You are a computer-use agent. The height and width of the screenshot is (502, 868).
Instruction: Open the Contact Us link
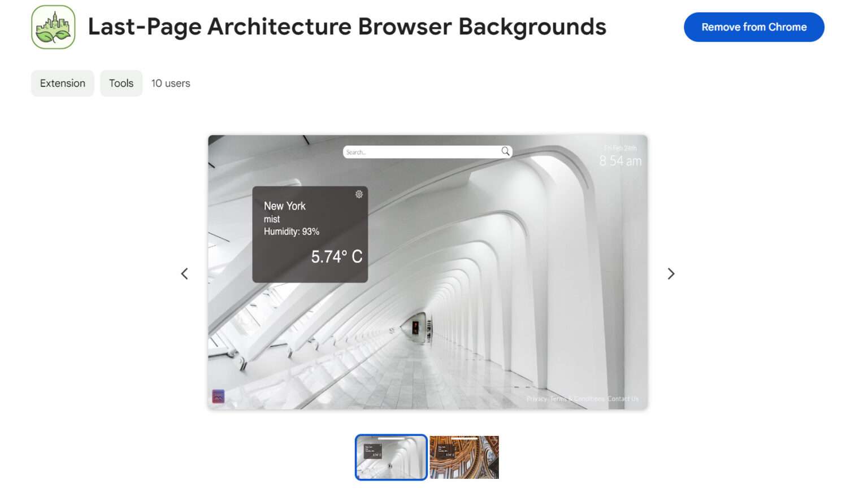click(x=623, y=399)
